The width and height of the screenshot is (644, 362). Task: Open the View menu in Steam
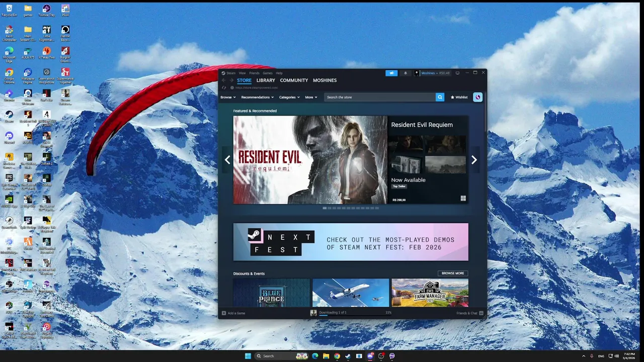(x=242, y=73)
